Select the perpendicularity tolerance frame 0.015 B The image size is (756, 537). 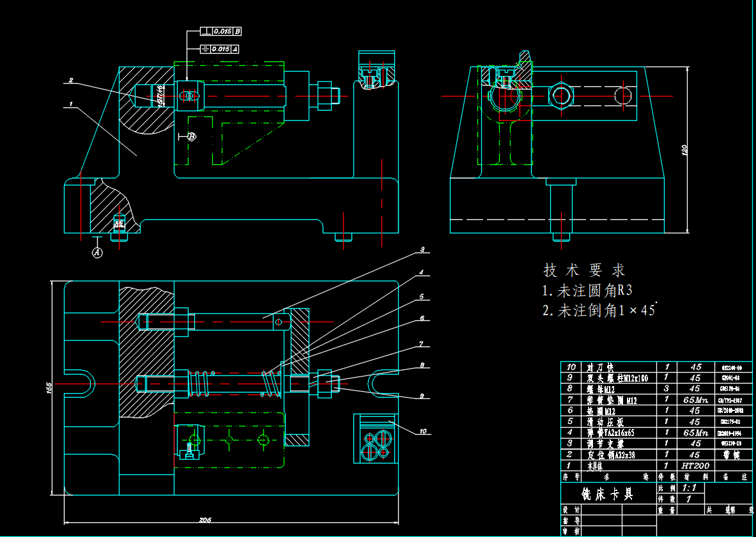(x=221, y=31)
